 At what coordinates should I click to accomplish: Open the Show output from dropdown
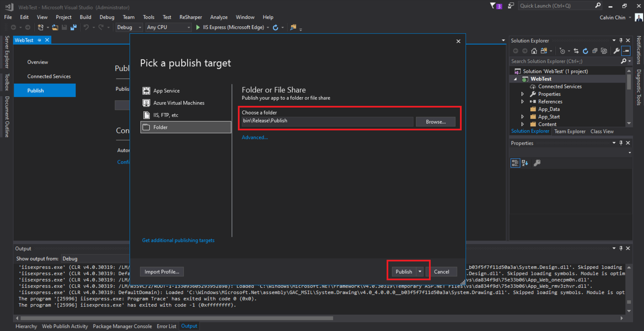click(95, 259)
